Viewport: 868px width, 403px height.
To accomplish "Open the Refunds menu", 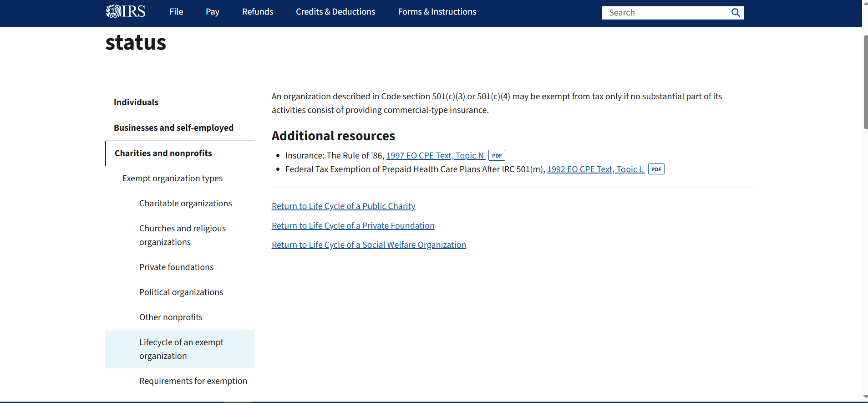I will pyautogui.click(x=258, y=12).
